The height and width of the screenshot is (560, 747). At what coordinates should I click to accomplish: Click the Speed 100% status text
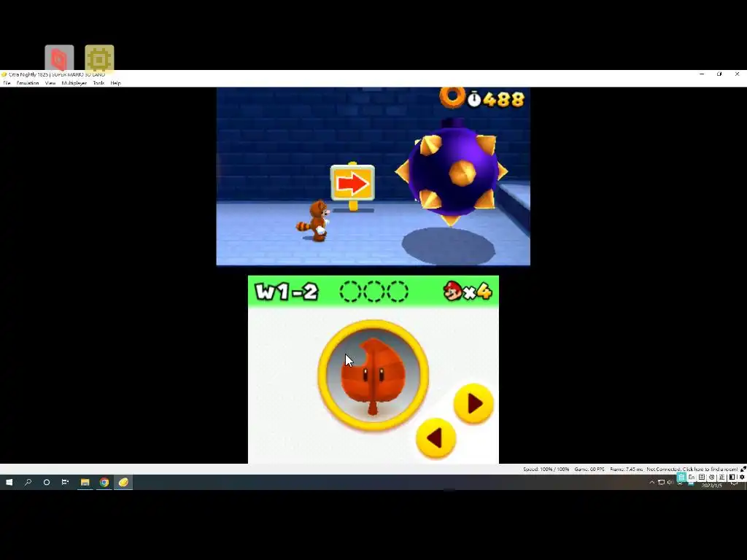546,469
